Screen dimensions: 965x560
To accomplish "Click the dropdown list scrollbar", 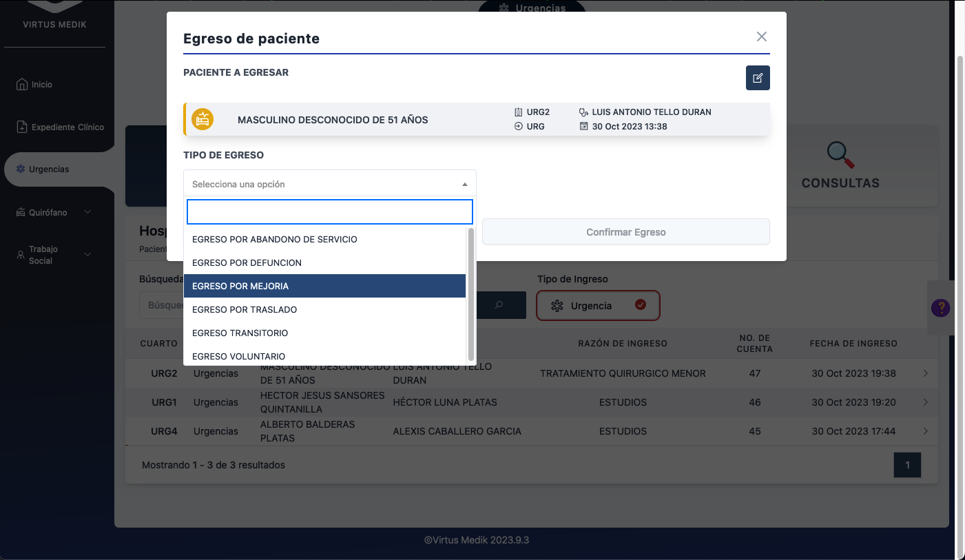I will point(471,294).
